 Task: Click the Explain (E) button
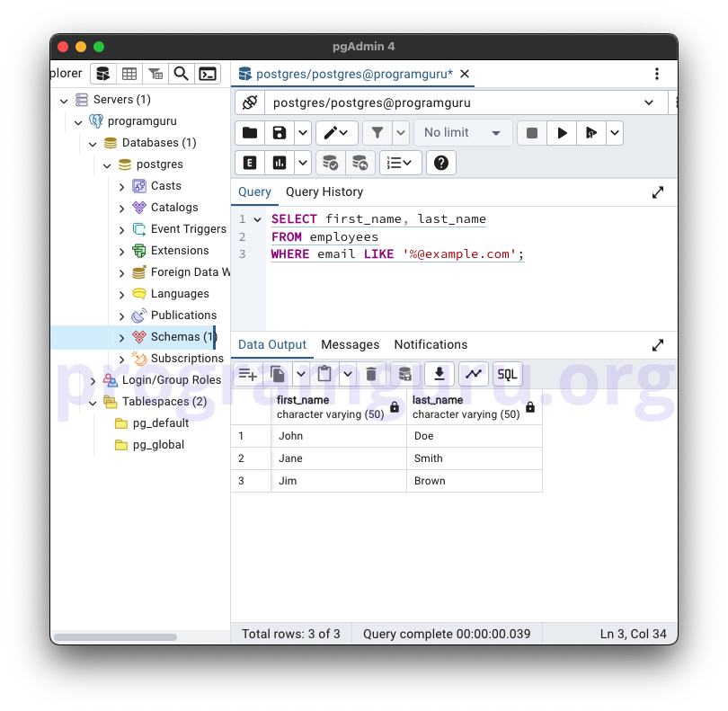click(x=250, y=163)
